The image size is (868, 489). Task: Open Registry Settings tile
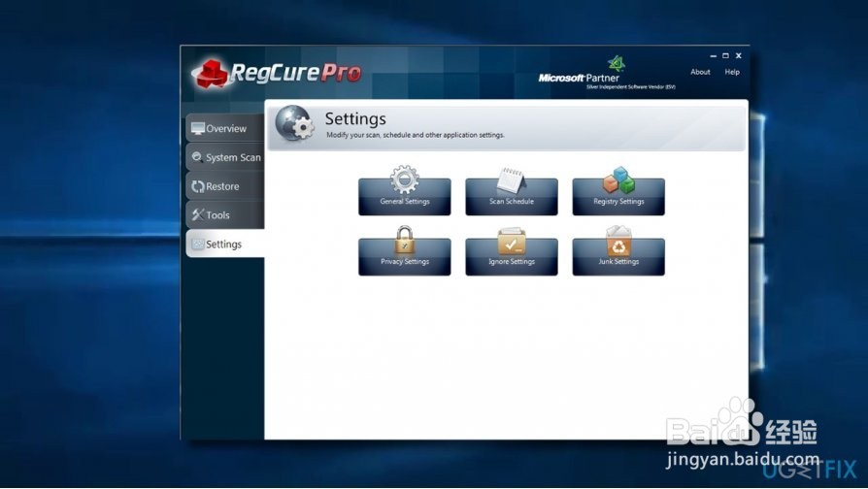[618, 196]
